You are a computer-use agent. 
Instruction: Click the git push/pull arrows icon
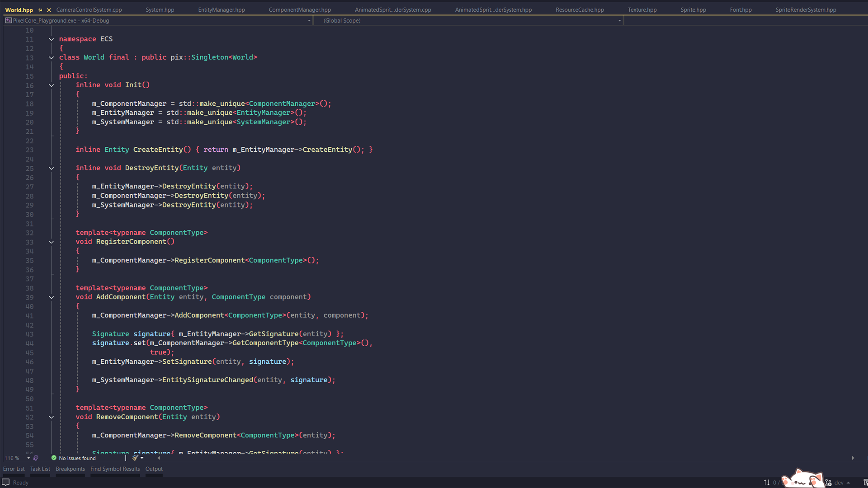tap(767, 483)
